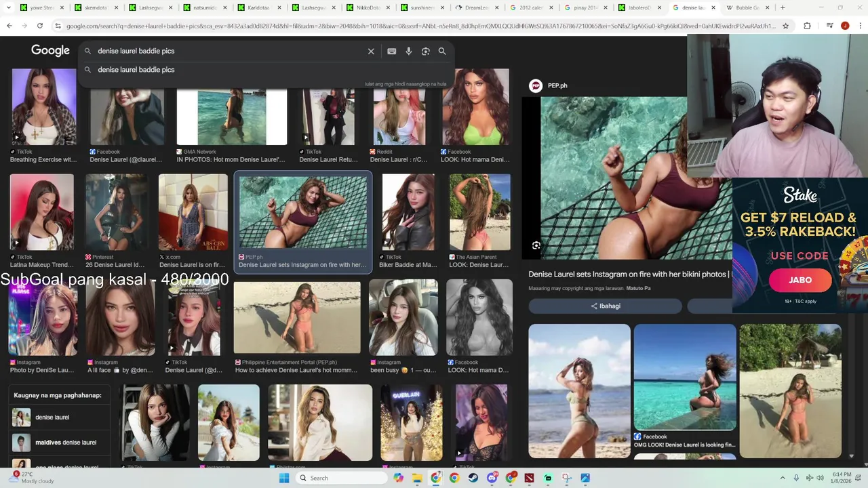Screen dimensions: 868x488
Task: Open the selected PEP.ph hammock bikini thumbnail
Action: [302, 212]
